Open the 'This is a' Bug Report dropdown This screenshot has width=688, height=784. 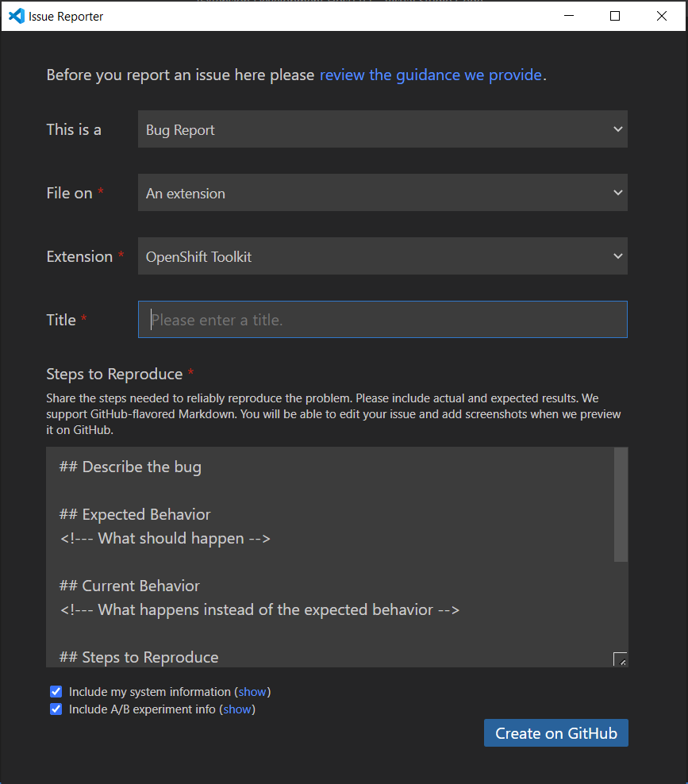(x=382, y=129)
